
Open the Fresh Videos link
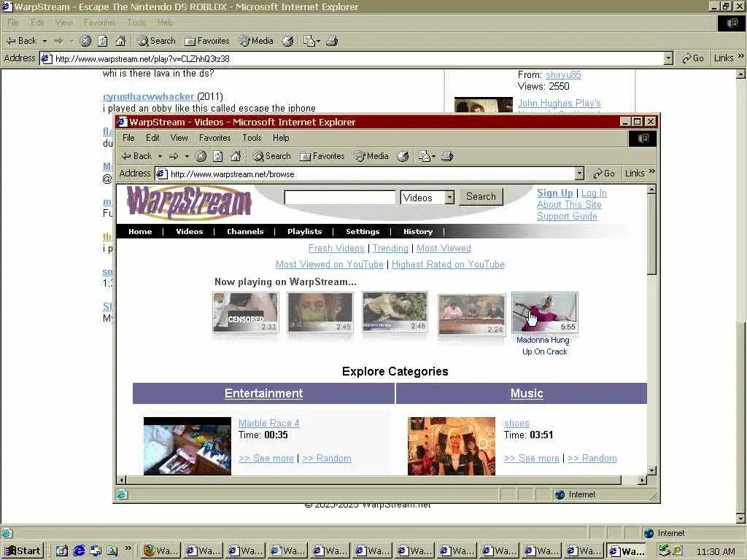point(336,248)
